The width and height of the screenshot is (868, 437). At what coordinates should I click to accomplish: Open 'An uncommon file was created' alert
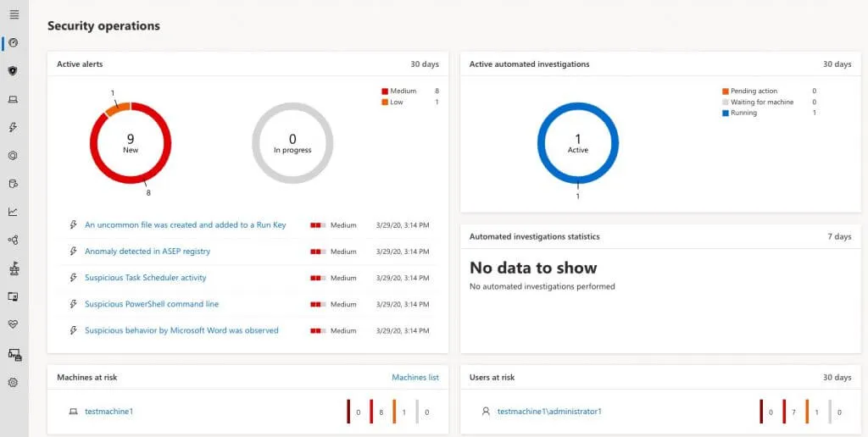[x=185, y=225]
